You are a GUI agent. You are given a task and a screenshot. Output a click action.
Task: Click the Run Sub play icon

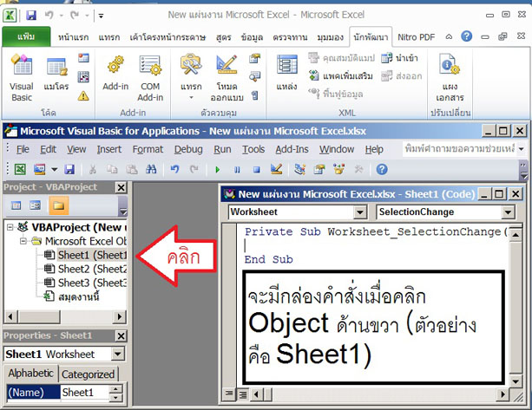[x=216, y=169]
